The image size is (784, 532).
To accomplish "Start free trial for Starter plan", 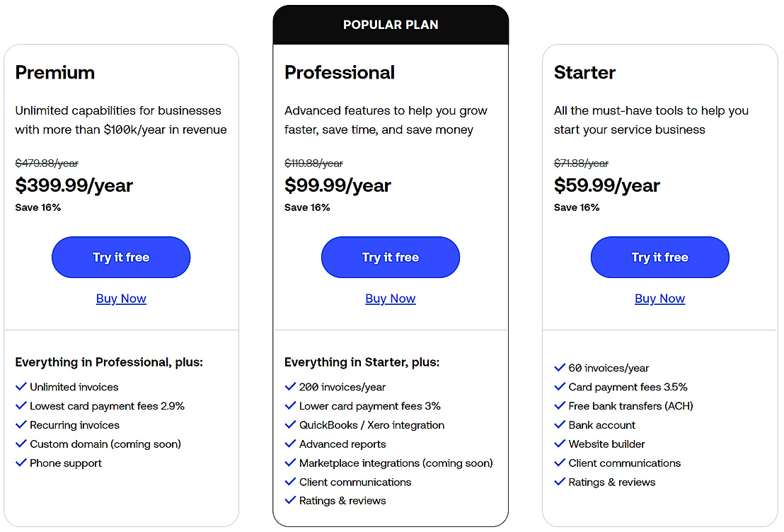I will pyautogui.click(x=659, y=258).
